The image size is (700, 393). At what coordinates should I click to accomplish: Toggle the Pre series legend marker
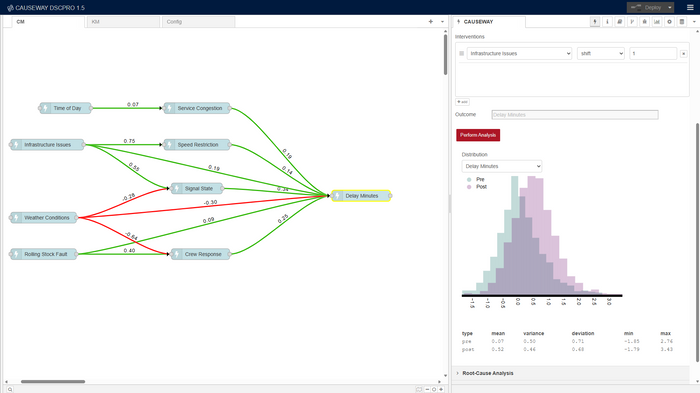(x=469, y=180)
